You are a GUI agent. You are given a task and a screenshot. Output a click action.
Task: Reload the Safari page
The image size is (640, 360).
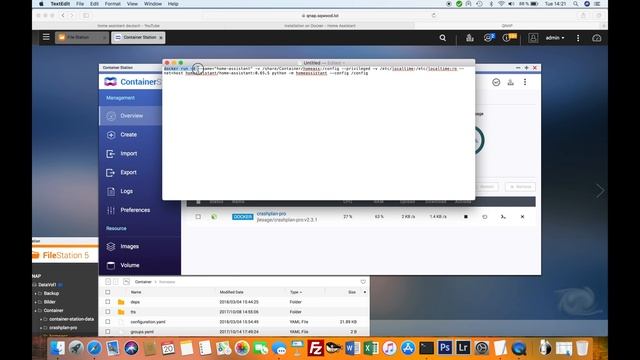[434, 16]
